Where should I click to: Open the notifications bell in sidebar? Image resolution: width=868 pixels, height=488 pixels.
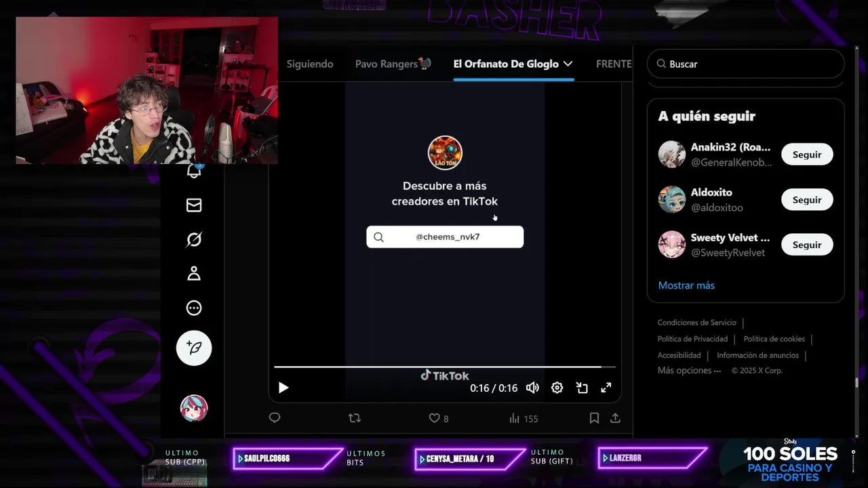click(194, 171)
